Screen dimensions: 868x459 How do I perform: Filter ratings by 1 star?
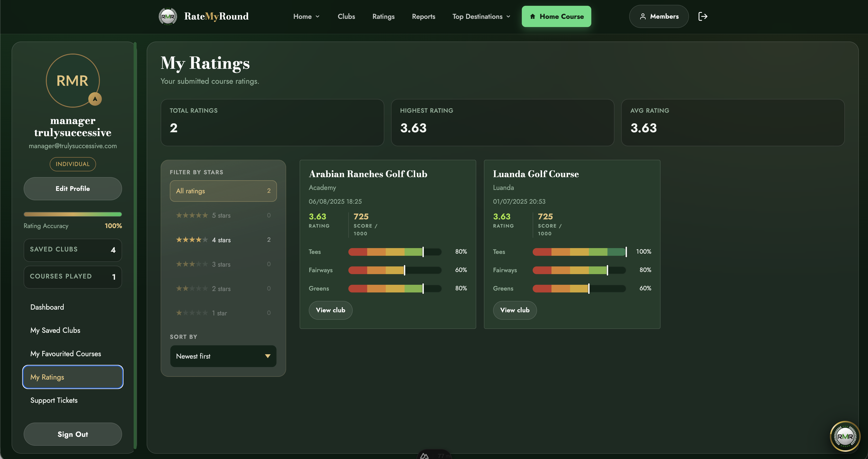pyautogui.click(x=223, y=313)
